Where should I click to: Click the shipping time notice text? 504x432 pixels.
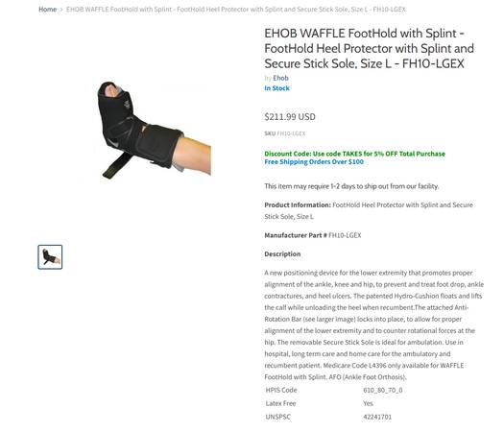(351, 186)
